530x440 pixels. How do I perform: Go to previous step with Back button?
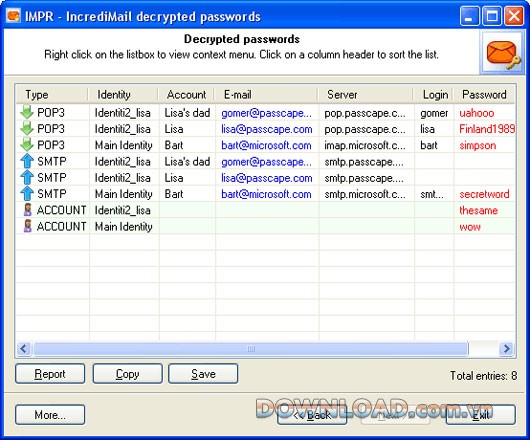pyautogui.click(x=312, y=415)
